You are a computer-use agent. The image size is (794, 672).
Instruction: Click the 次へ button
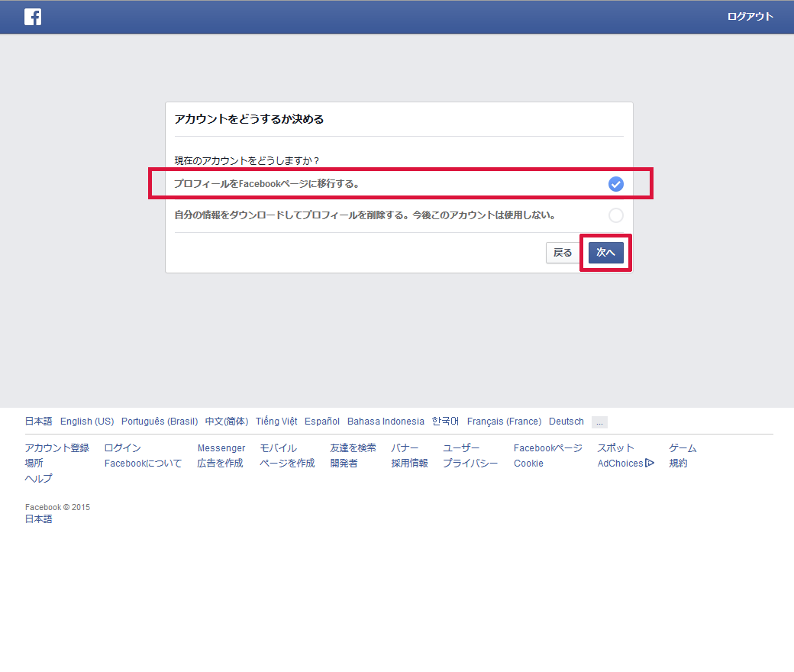tap(605, 252)
